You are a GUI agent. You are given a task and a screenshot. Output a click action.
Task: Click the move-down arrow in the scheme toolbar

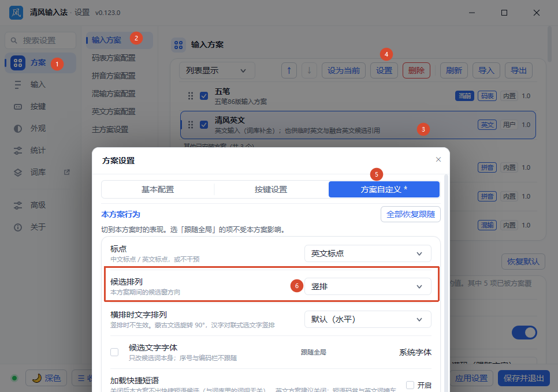(309, 70)
